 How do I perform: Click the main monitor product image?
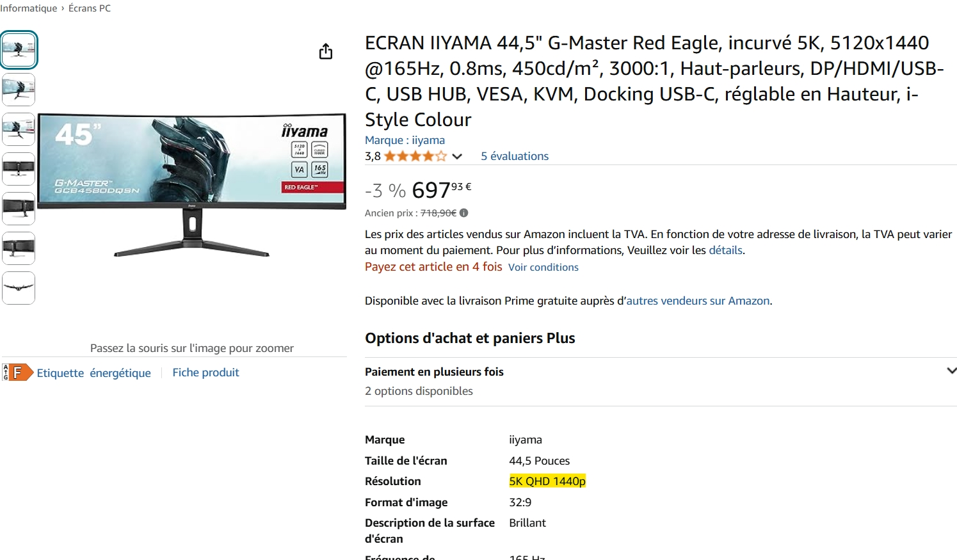click(x=191, y=186)
